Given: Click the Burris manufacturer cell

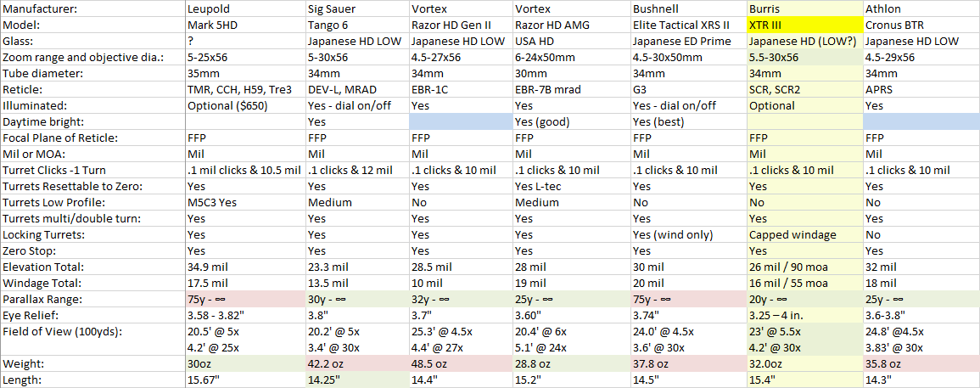Looking at the screenshot, I should tap(805, 10).
